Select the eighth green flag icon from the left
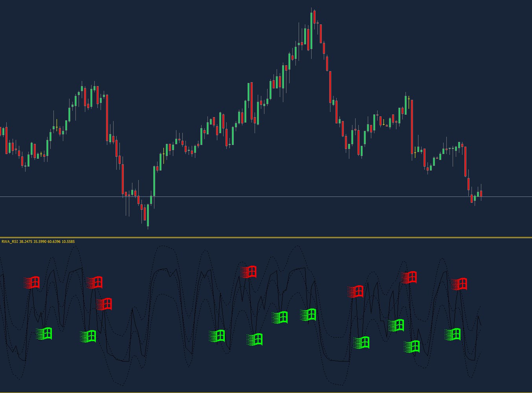This screenshot has height=393, width=532. 396,325
